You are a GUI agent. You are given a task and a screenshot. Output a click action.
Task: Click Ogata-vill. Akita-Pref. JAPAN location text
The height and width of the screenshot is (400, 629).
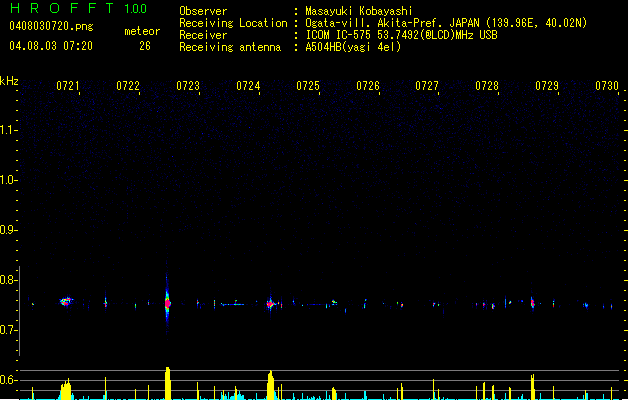446,23
